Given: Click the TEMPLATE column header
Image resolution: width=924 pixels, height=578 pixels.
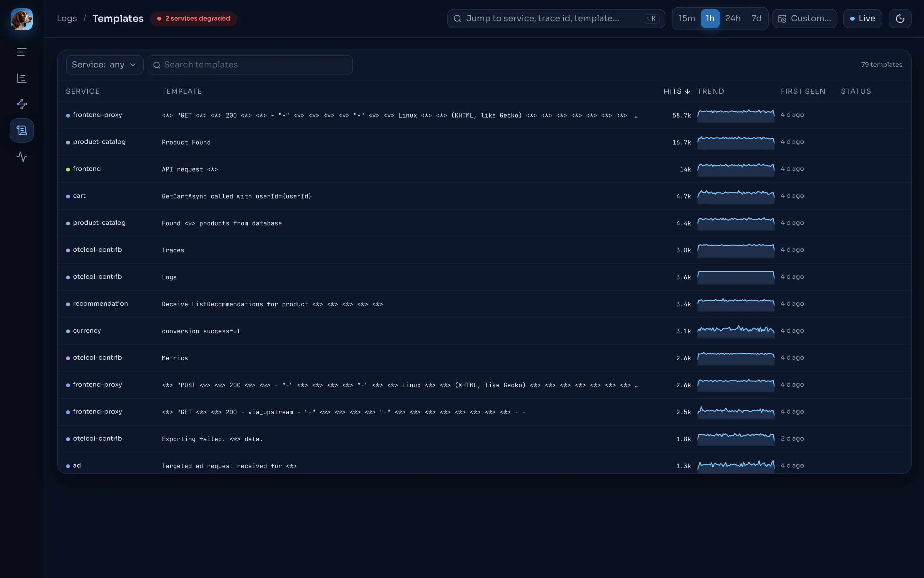Looking at the screenshot, I should (x=181, y=92).
